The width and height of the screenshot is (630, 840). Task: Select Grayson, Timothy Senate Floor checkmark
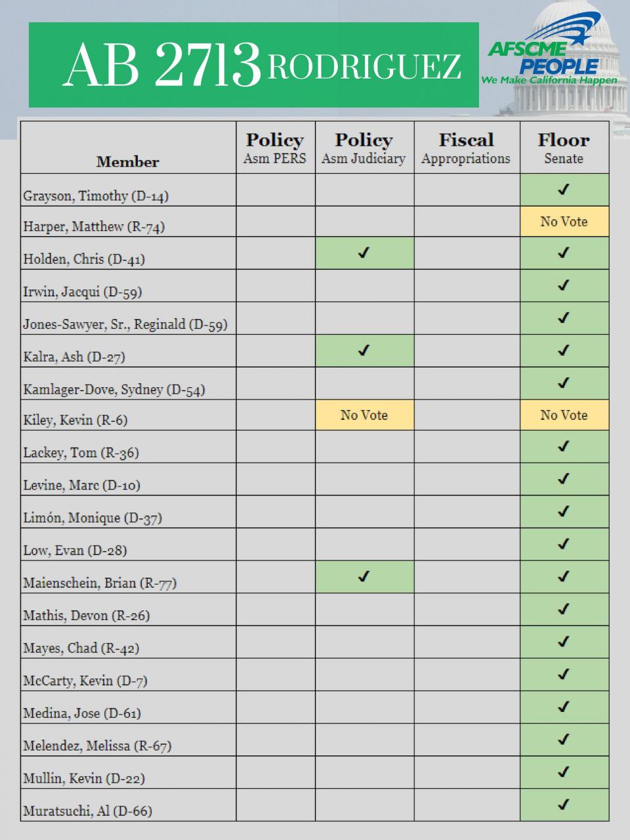click(563, 190)
